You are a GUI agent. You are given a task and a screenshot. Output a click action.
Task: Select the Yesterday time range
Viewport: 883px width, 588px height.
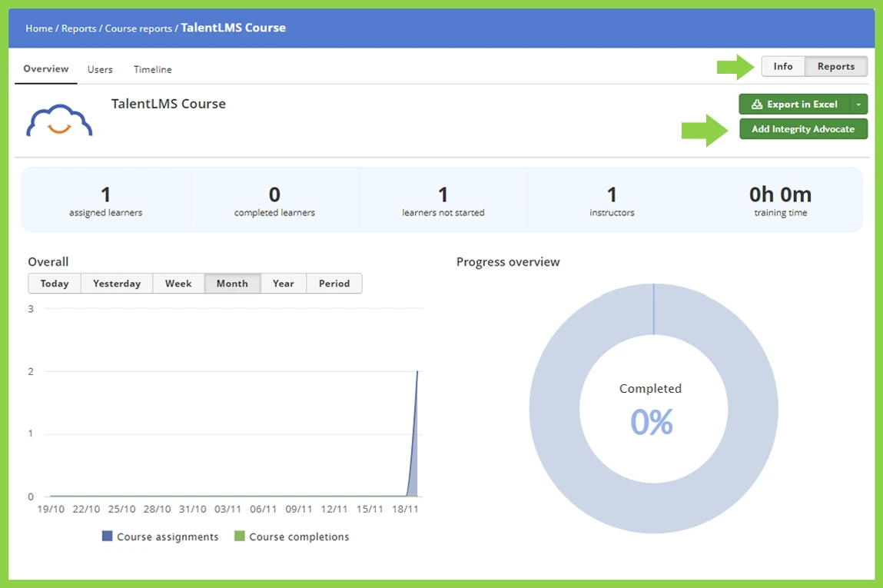[x=117, y=284]
